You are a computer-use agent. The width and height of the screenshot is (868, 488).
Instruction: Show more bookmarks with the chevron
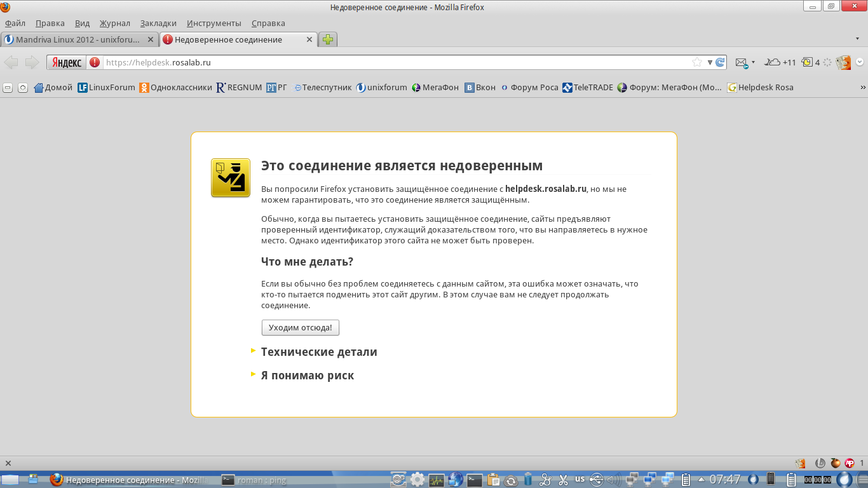pos(862,88)
